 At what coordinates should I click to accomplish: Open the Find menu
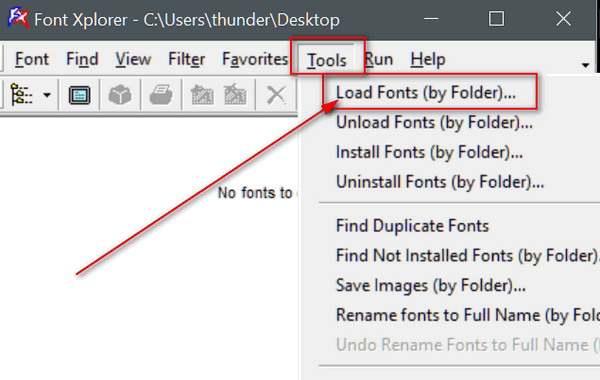click(82, 59)
